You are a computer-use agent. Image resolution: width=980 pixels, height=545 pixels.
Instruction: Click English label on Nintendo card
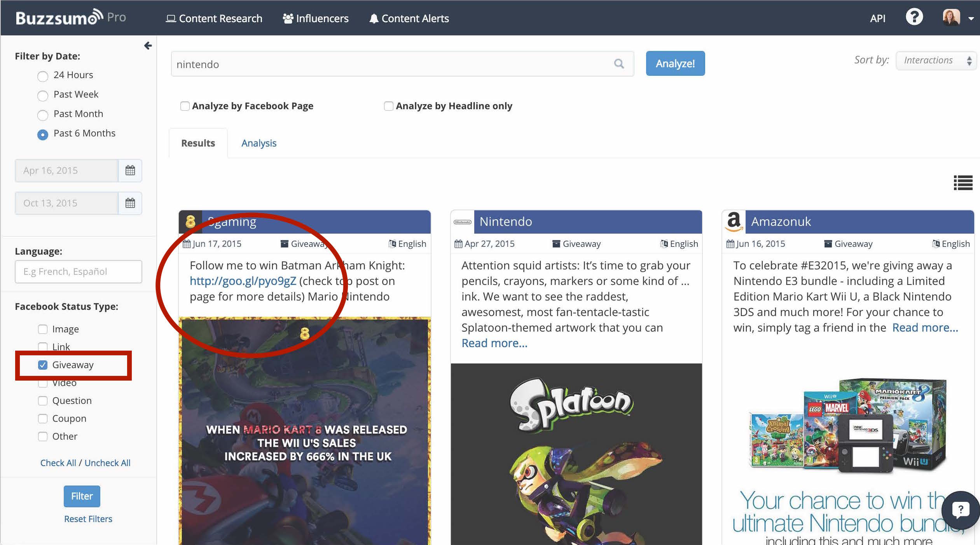point(684,244)
